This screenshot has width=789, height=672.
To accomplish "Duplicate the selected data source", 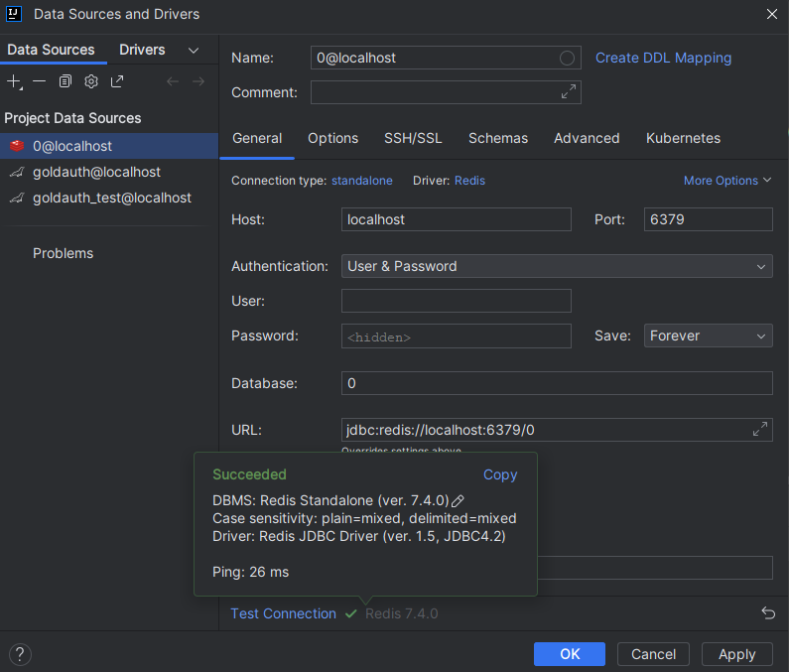I will coord(65,81).
